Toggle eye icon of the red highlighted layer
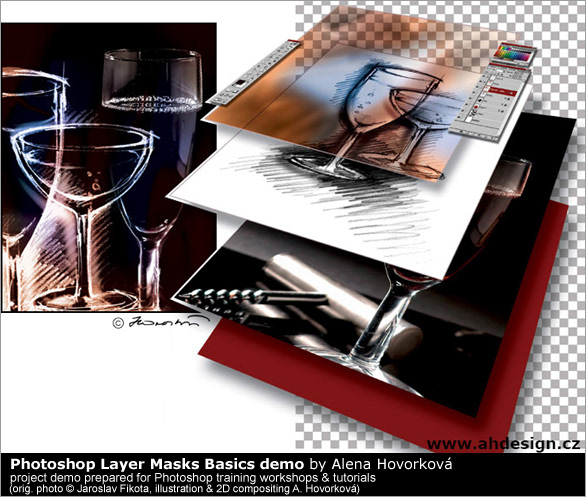 [x=477, y=87]
